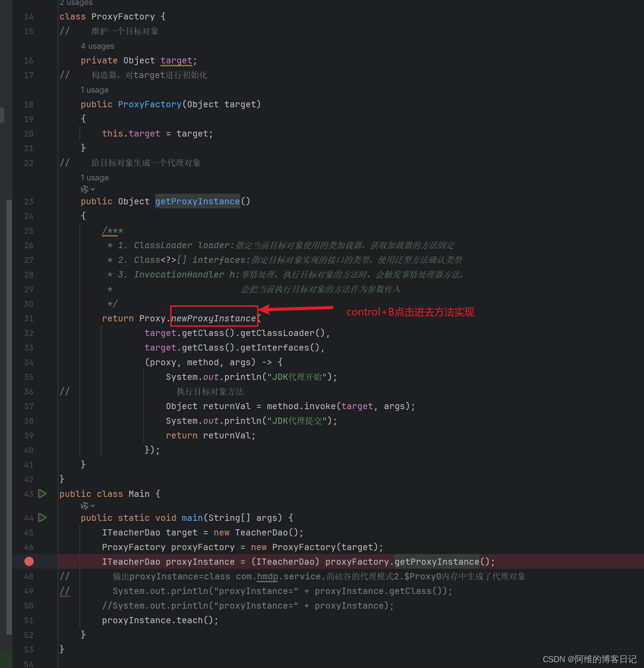This screenshot has height=668, width=644.
Task: Click "teach" method call on line 51
Action: pyautogui.click(x=190, y=620)
